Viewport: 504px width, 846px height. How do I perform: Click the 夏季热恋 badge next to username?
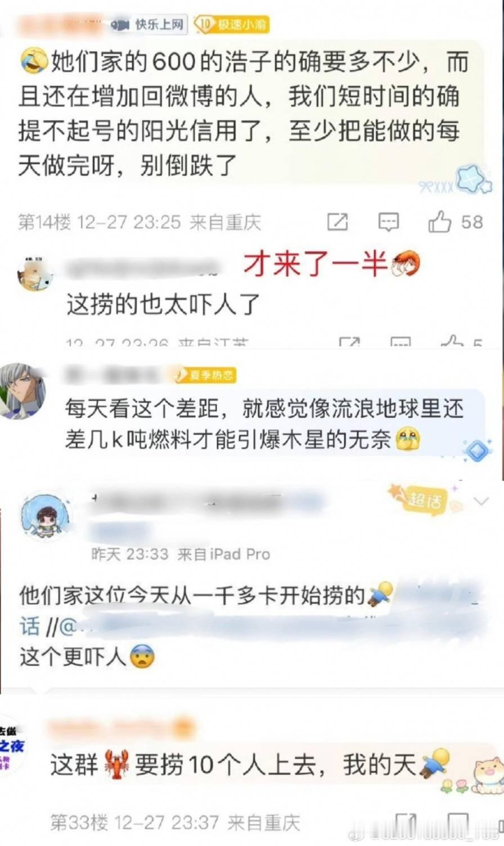tap(205, 375)
